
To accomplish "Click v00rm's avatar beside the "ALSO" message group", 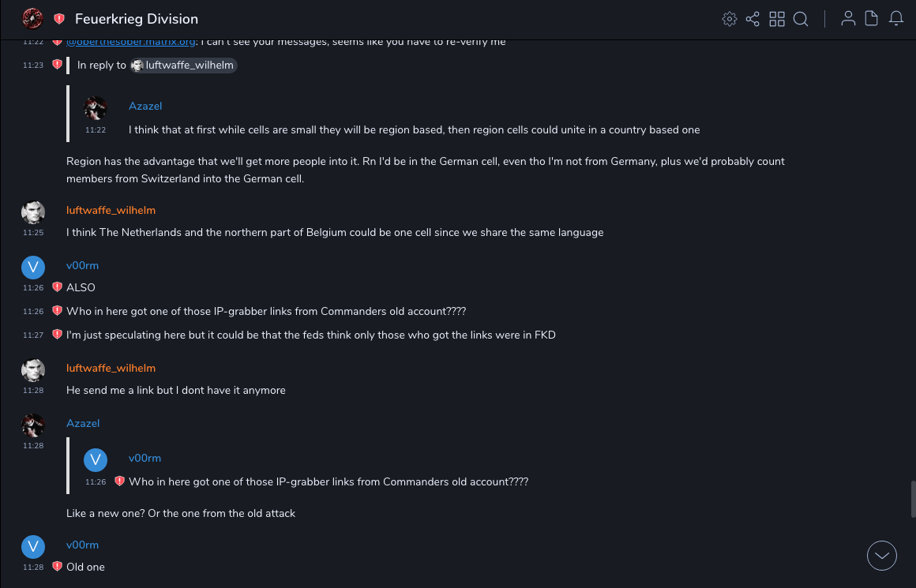I will pos(32,268).
